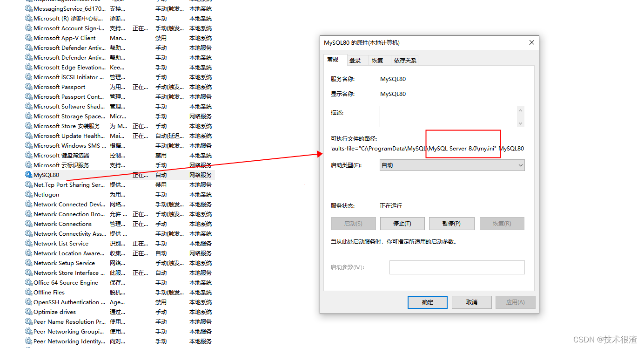Image resolution: width=644 pixels, height=348 pixels.
Task: Click the description box scroll down arrow
Action: (x=521, y=123)
